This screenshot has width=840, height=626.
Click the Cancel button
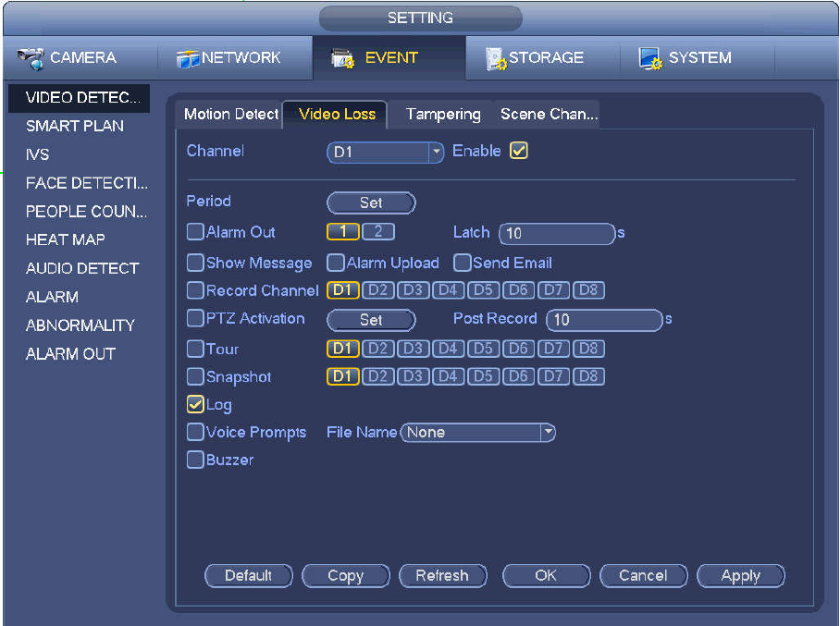click(643, 576)
